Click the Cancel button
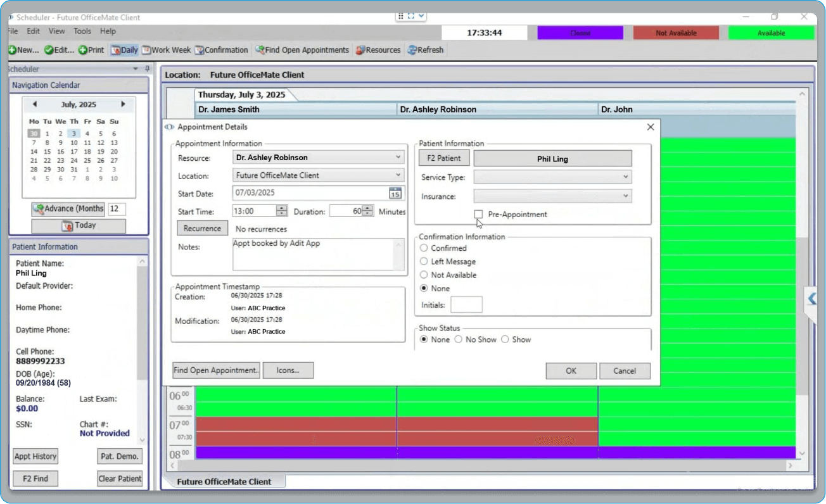 tap(625, 371)
